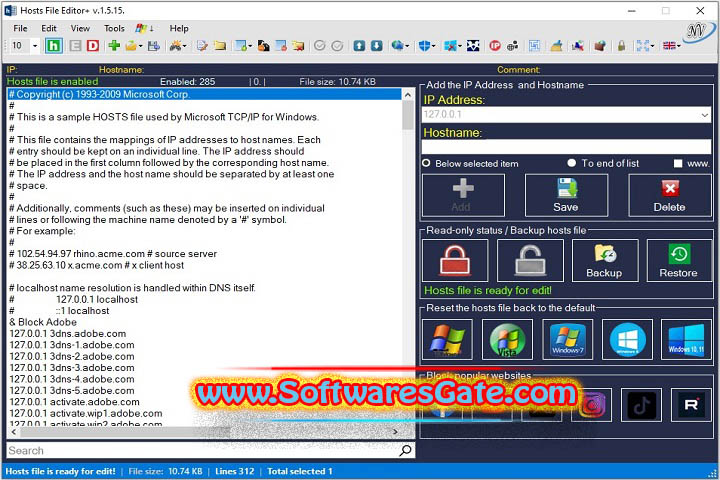Viewport: 720px width, 480px height.
Task: Click the Delete button
Action: coord(669,195)
